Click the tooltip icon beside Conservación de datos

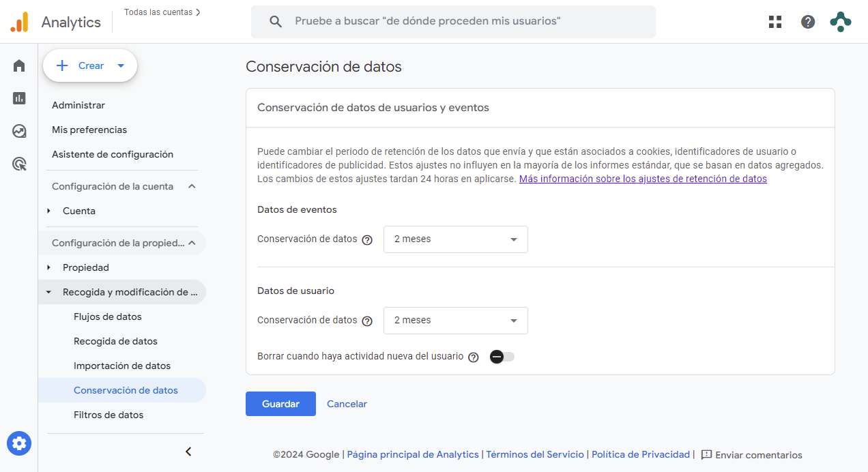pyautogui.click(x=368, y=239)
